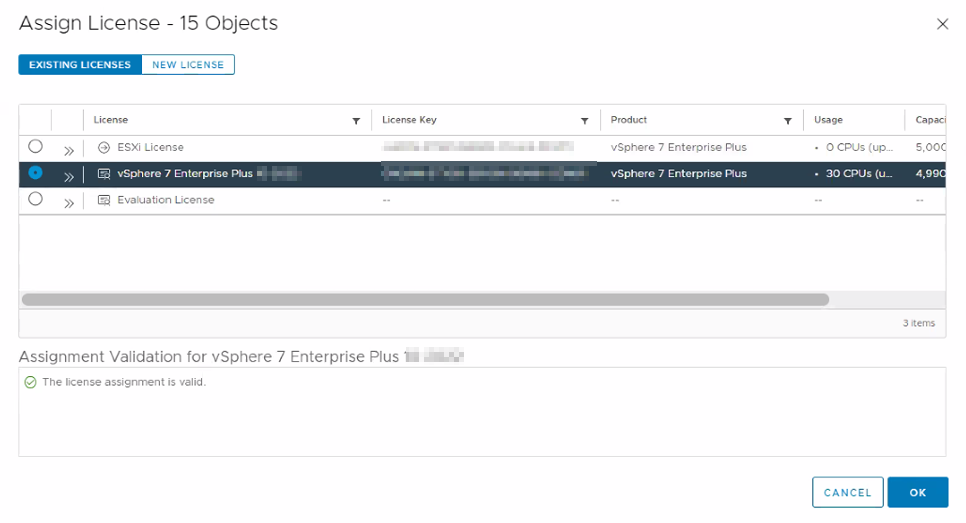
Task: Select the Evaluation License radio button
Action: 35,199
